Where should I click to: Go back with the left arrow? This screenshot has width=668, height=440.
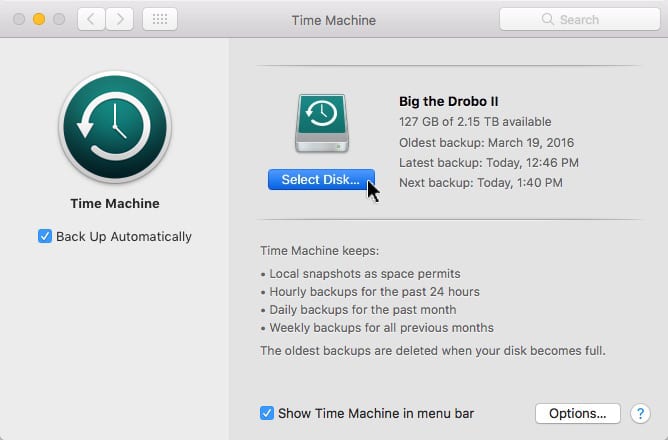91,19
